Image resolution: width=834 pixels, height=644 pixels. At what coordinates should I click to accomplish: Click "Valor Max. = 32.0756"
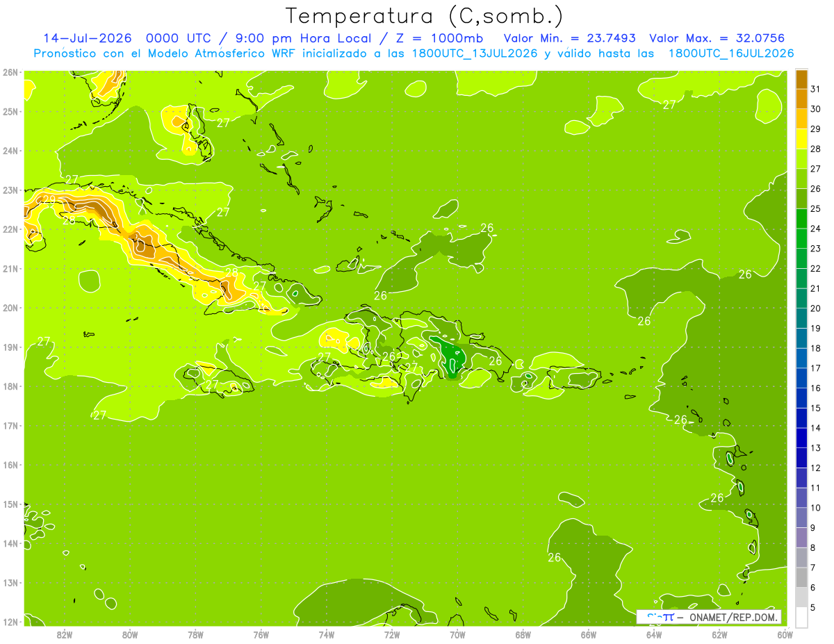717,38
